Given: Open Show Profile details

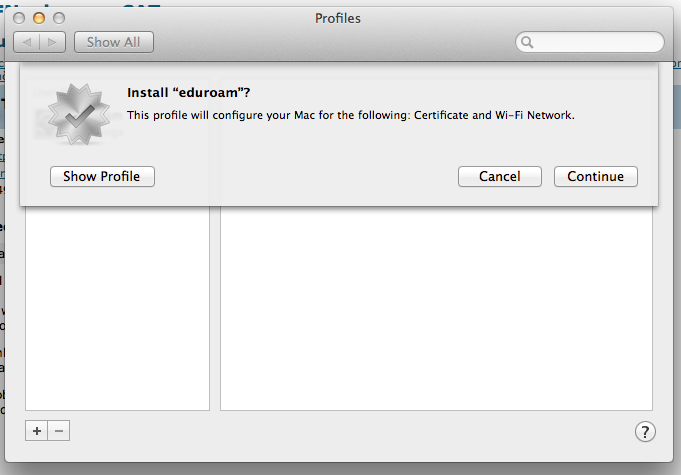Looking at the screenshot, I should point(102,176).
